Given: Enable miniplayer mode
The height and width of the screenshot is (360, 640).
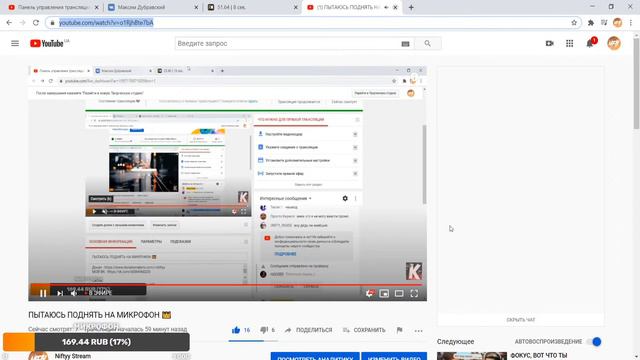Looking at the screenshot, I should point(384,293).
